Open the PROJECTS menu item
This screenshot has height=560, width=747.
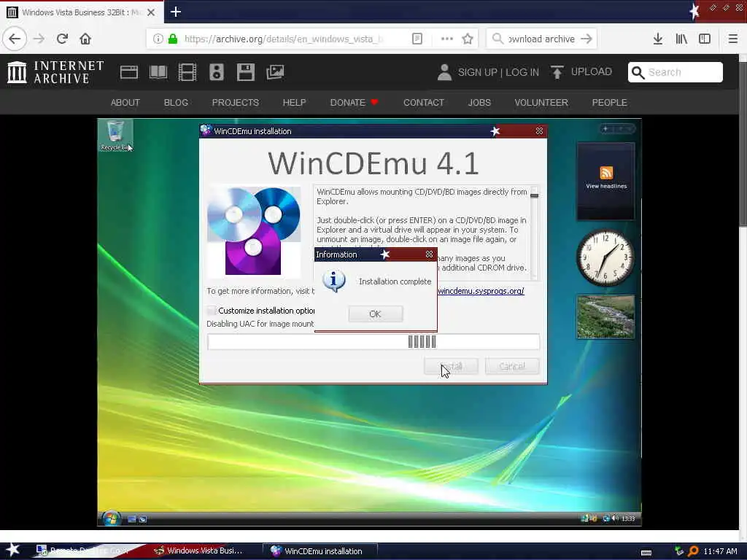point(236,102)
